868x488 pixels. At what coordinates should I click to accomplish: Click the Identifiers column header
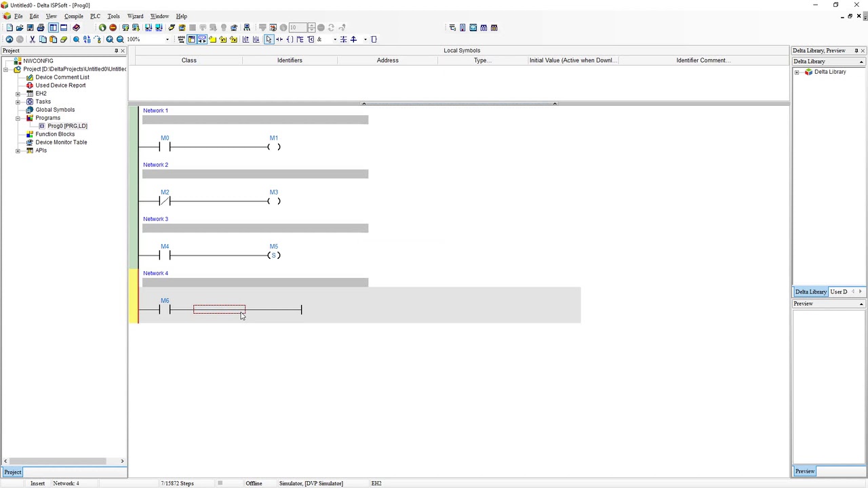pyautogui.click(x=290, y=60)
